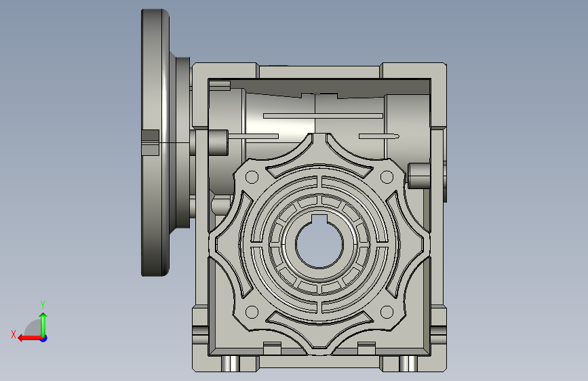This screenshot has width=588, height=381.
Task: Select the top-right bolt hole on the cover
Action: point(387,177)
